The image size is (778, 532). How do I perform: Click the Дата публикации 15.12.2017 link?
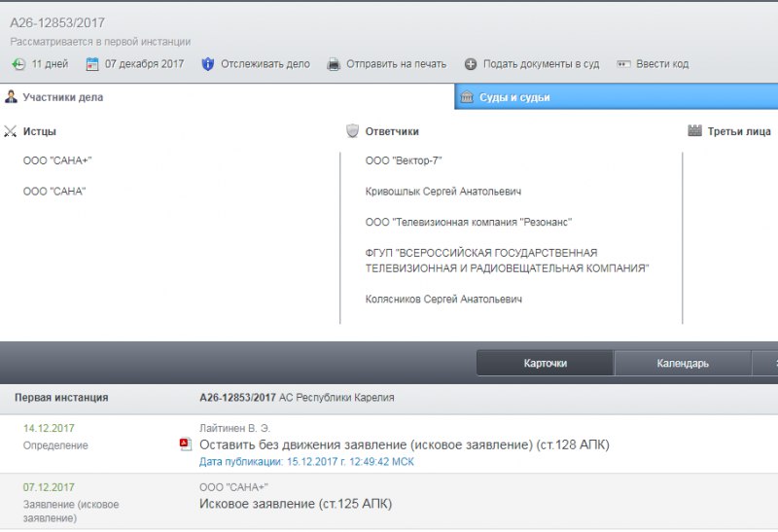[306, 462]
